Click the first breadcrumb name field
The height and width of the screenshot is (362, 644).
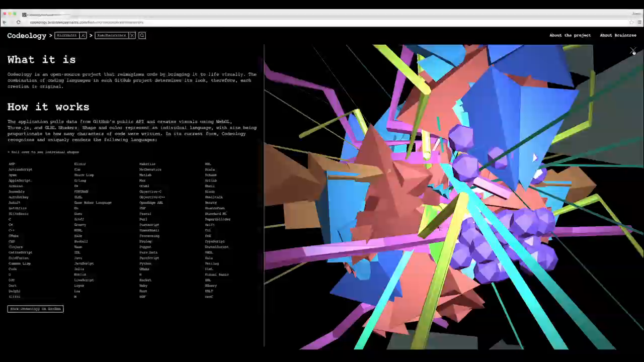coord(67,35)
